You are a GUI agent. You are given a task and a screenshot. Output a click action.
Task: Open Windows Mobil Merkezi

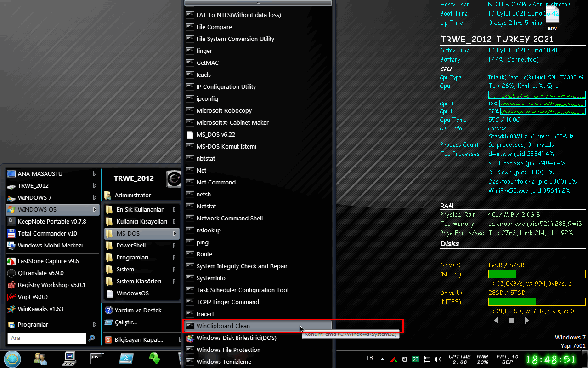(52, 245)
